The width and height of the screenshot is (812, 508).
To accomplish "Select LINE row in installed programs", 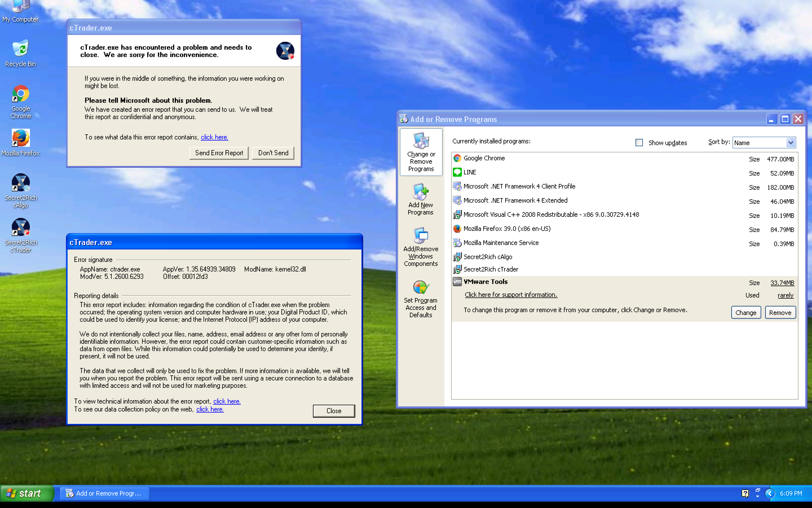I will pos(624,172).
